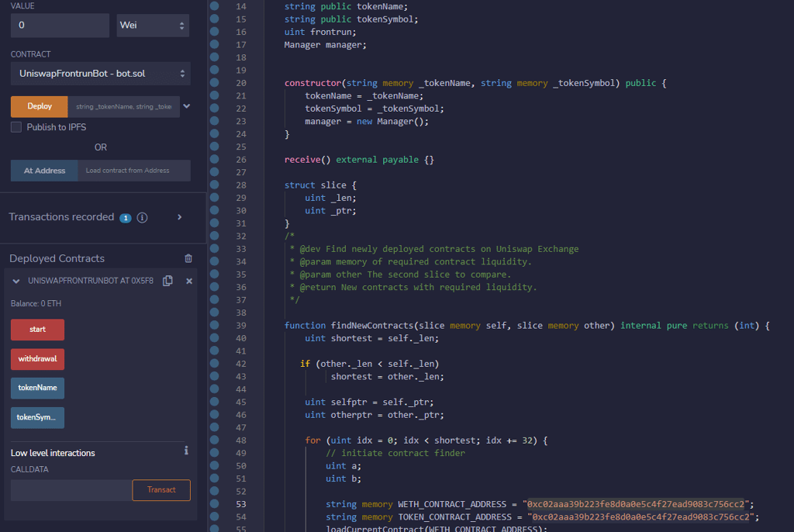Image resolution: width=794 pixels, height=532 pixels.
Task: Click the red withdrawal function button
Action: [x=37, y=359]
